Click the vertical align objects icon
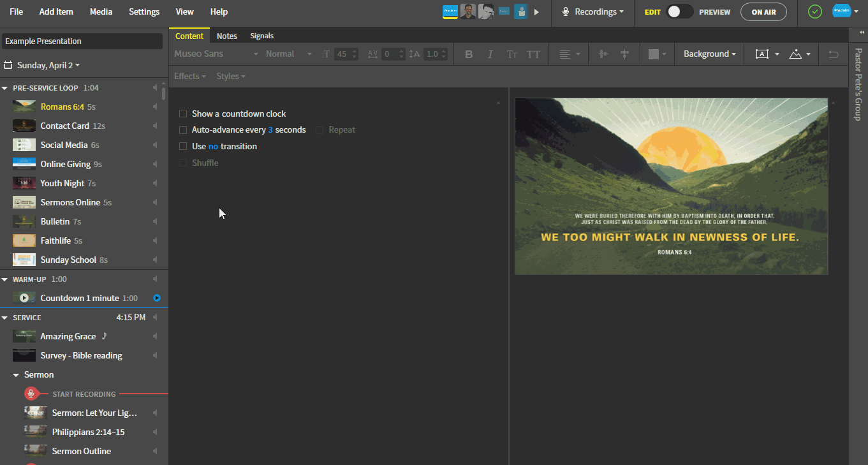 coord(624,54)
